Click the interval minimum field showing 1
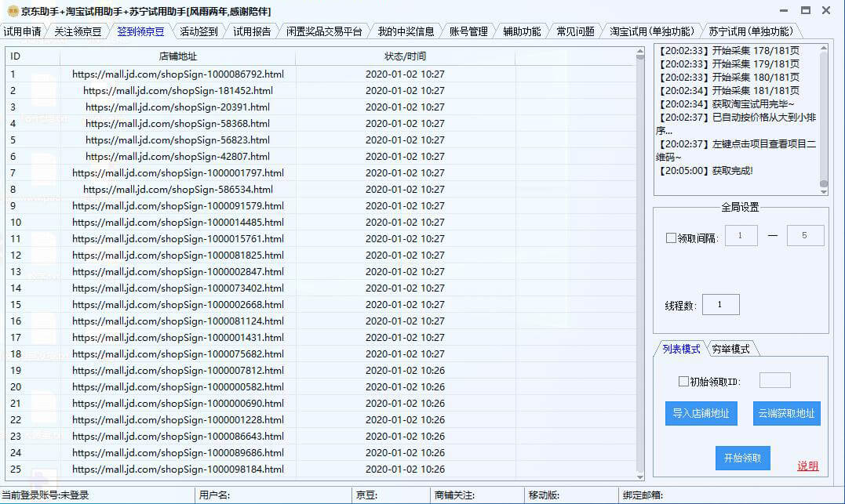 click(x=741, y=235)
